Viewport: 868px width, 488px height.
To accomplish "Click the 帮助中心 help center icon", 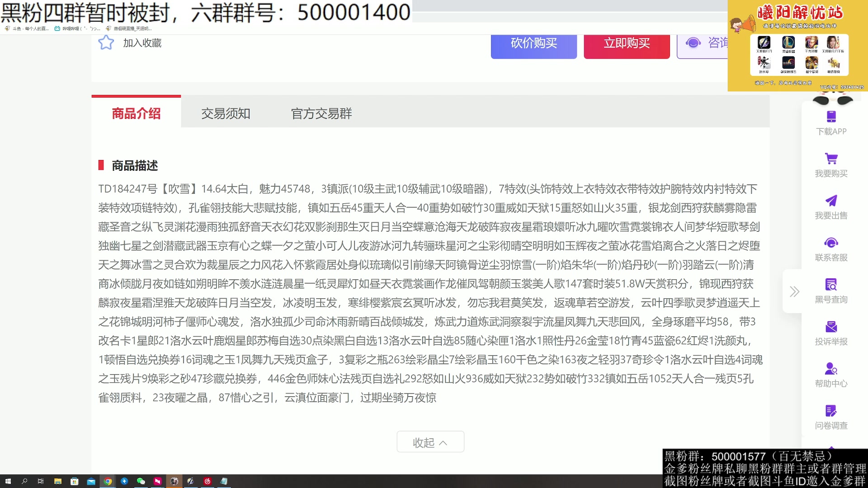I will click(x=831, y=369).
